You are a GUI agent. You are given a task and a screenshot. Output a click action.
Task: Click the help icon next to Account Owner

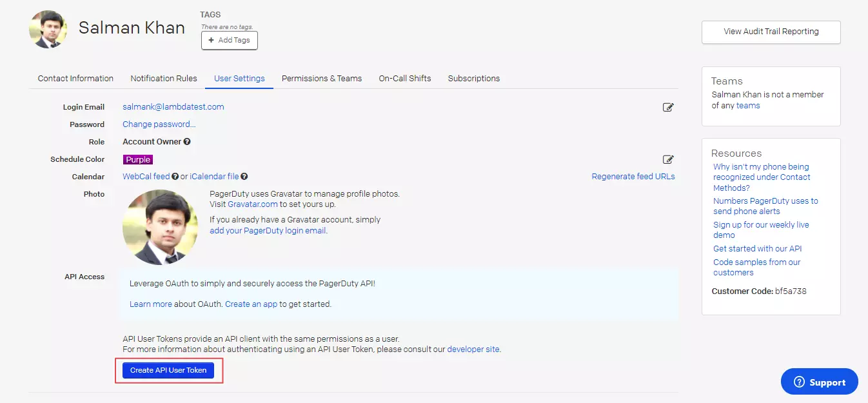click(x=187, y=142)
